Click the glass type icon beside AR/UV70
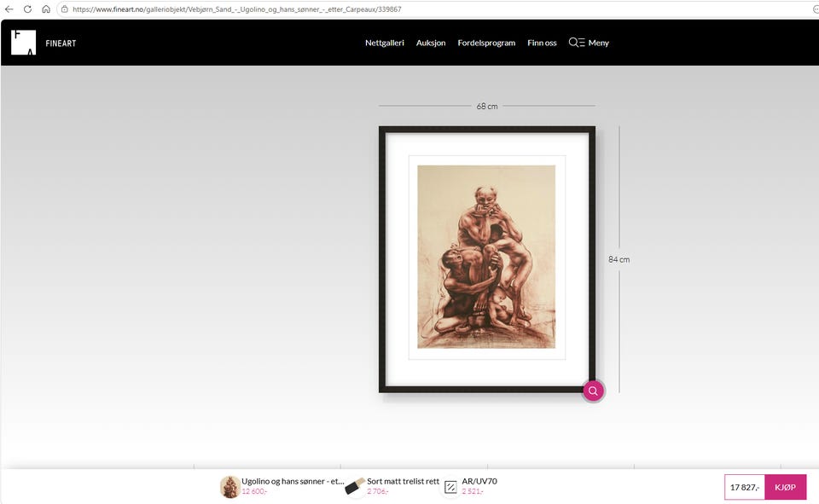 pos(450,487)
